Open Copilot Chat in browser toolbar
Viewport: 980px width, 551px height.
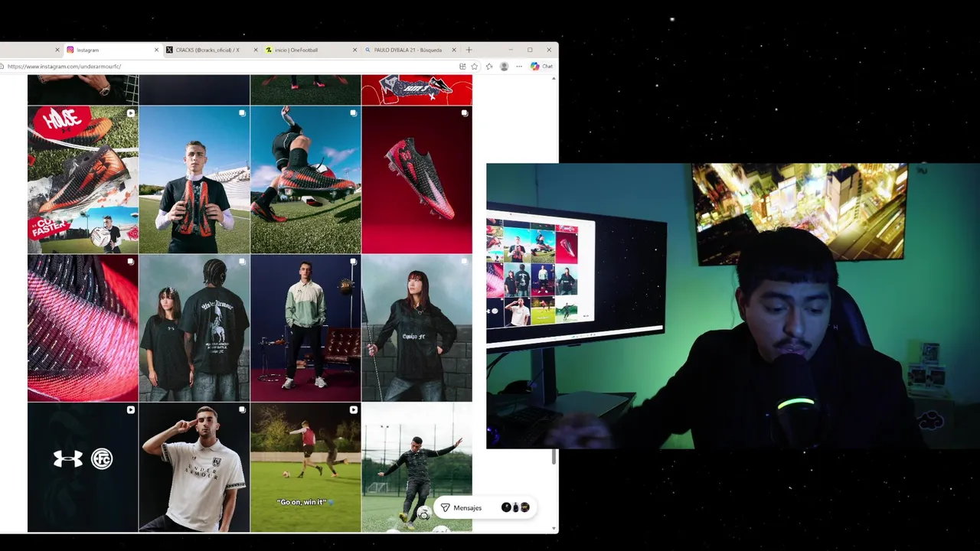tap(541, 67)
